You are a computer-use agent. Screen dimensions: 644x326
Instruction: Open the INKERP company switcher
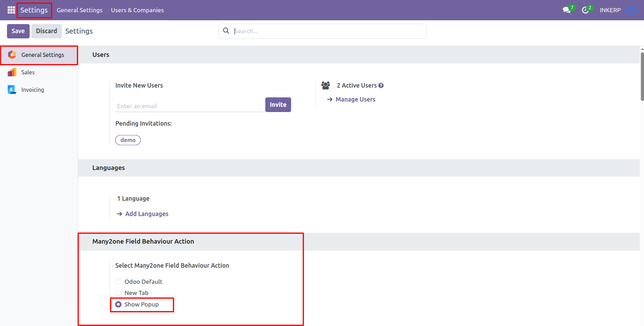pyautogui.click(x=610, y=10)
